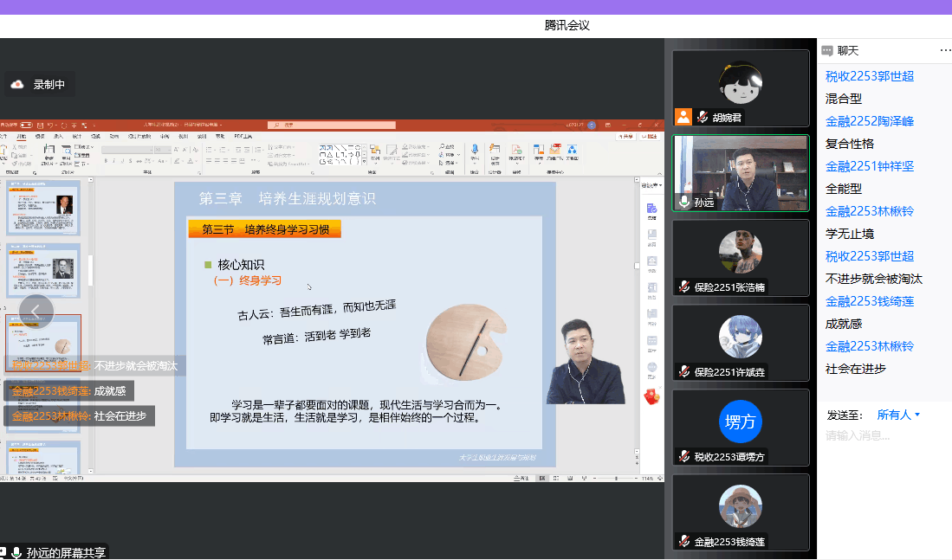Screen dimensions: 952x560
Task: Click 孙远's active microphone icon
Action: point(684,202)
